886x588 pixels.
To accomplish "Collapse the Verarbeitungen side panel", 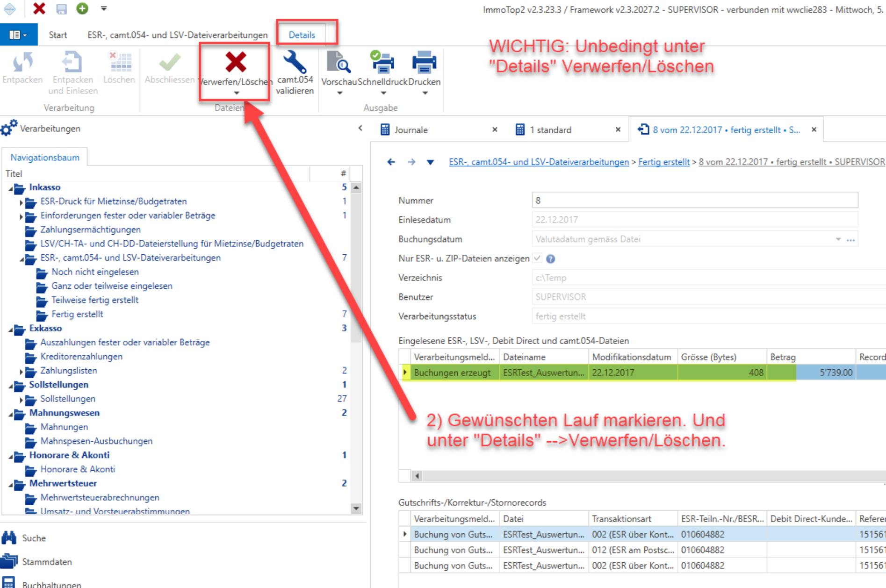I will (360, 128).
